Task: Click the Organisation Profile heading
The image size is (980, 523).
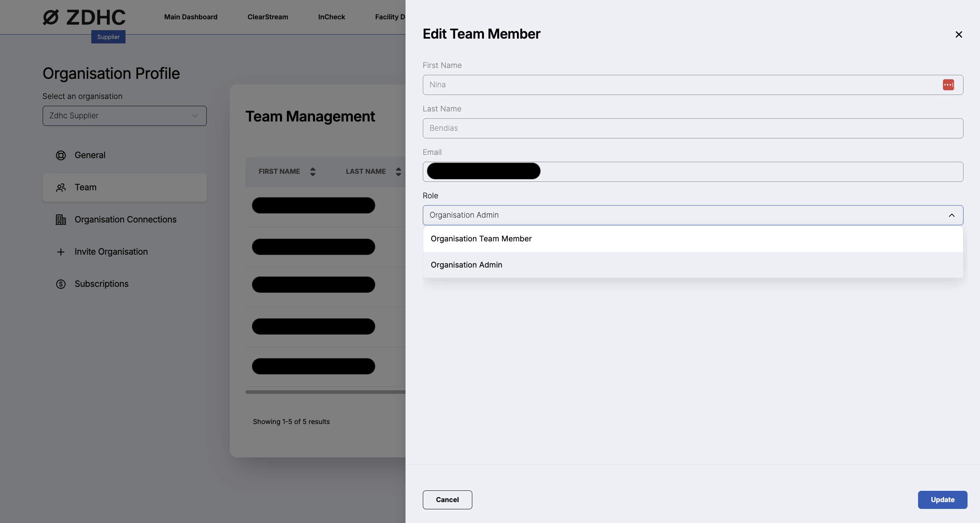Action: (x=111, y=74)
